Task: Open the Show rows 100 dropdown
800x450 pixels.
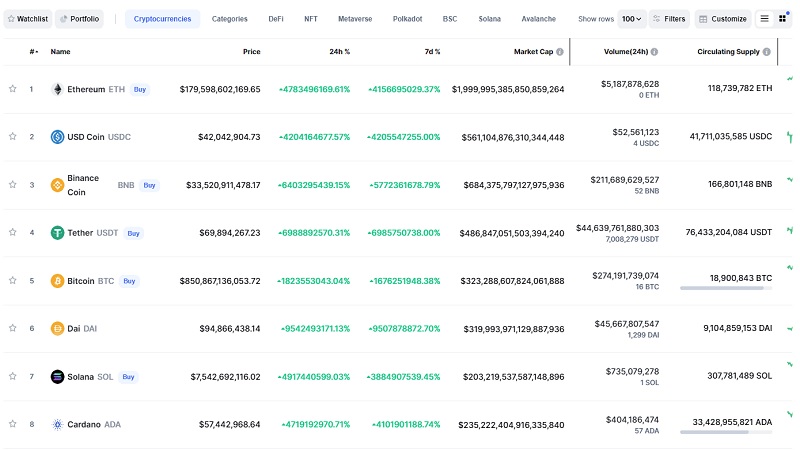Action: tap(632, 19)
